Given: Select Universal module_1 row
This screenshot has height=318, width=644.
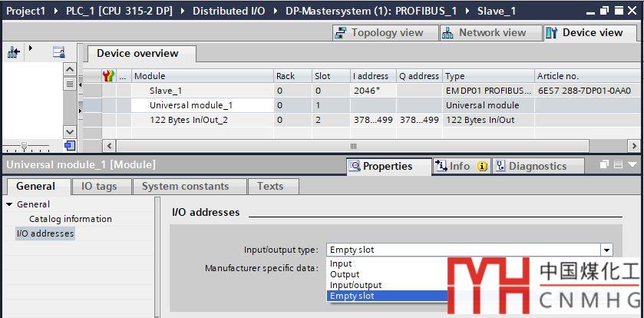Looking at the screenshot, I should pos(190,105).
